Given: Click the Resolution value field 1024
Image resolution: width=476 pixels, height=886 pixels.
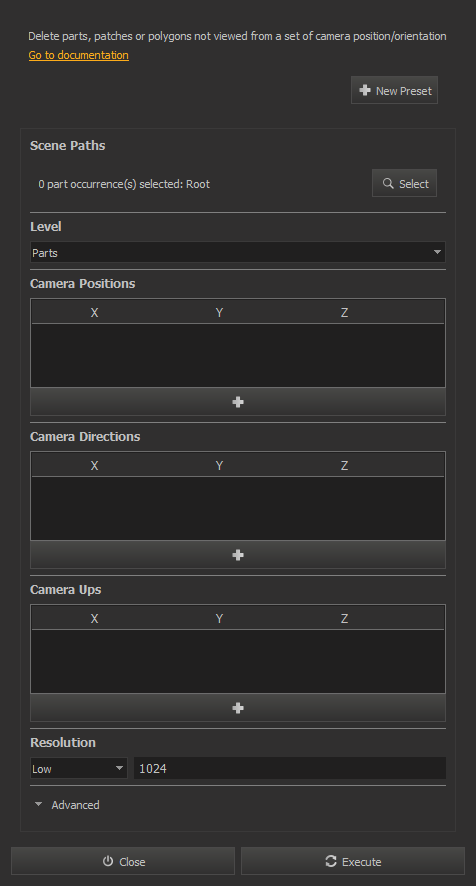Looking at the screenshot, I should [x=289, y=768].
